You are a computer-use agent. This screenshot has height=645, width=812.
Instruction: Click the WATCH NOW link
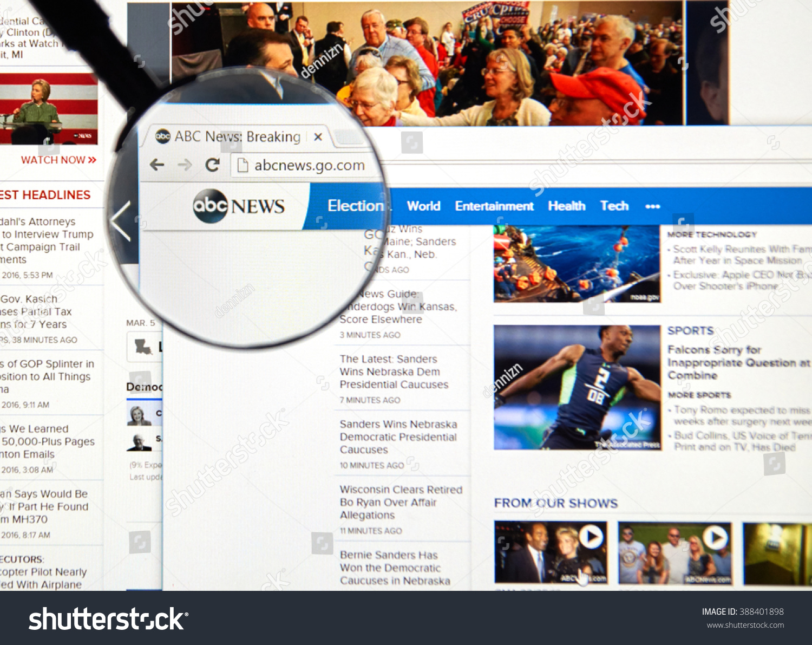tap(58, 160)
